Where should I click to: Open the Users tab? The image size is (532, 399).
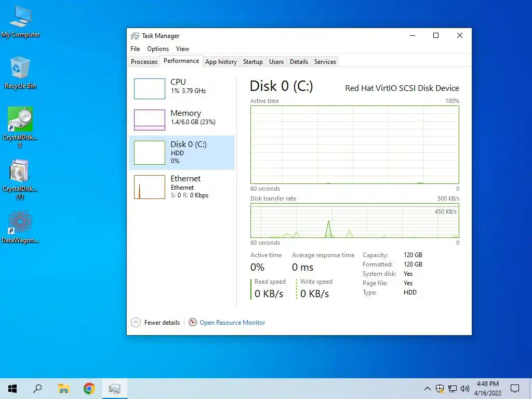click(x=276, y=62)
